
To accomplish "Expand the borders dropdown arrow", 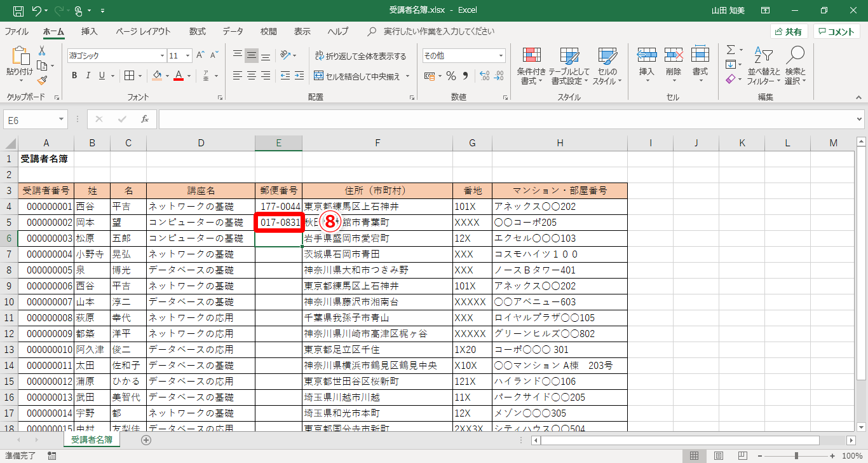I will click(140, 76).
